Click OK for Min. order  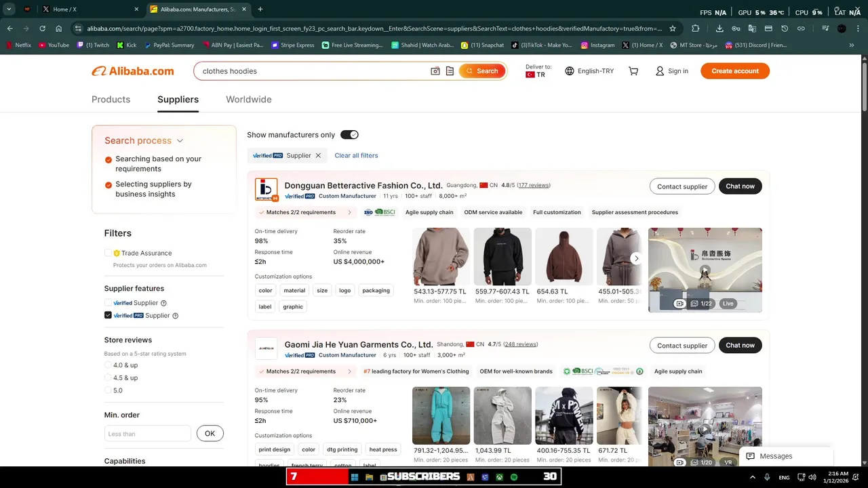210,434
